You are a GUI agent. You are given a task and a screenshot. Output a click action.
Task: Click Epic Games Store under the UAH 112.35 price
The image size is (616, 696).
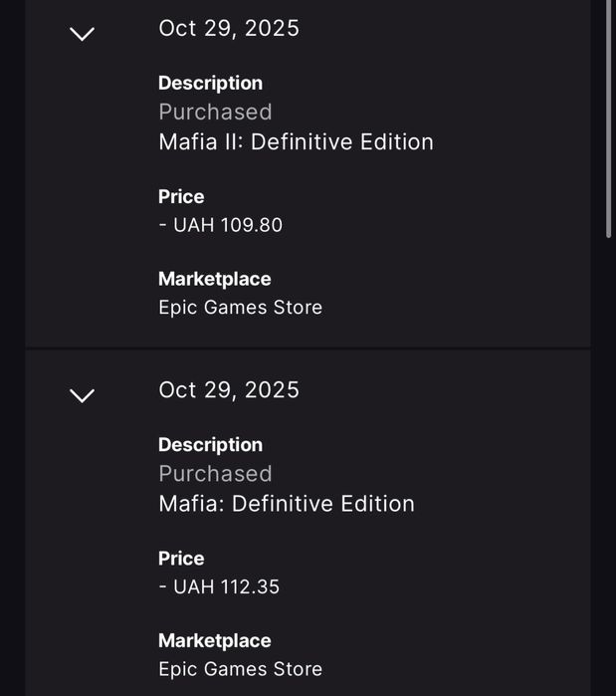pos(240,669)
